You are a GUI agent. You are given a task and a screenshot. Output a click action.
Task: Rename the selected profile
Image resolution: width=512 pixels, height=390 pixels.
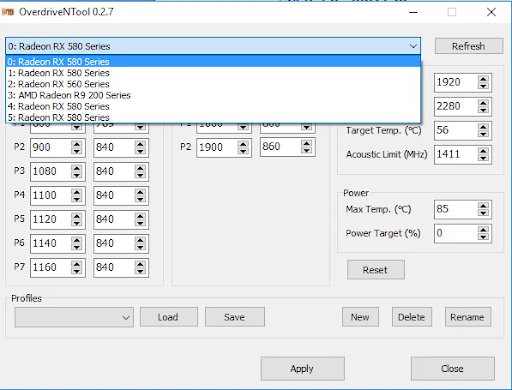[x=468, y=317]
